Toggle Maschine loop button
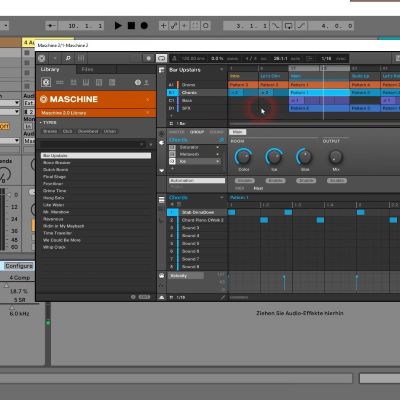400x400 pixels. (161, 59)
